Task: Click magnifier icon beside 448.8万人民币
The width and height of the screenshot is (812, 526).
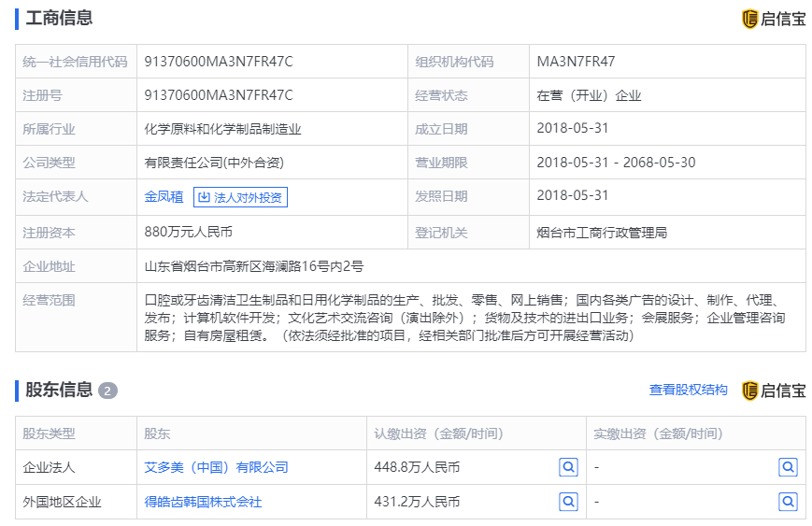Action: coord(569,467)
